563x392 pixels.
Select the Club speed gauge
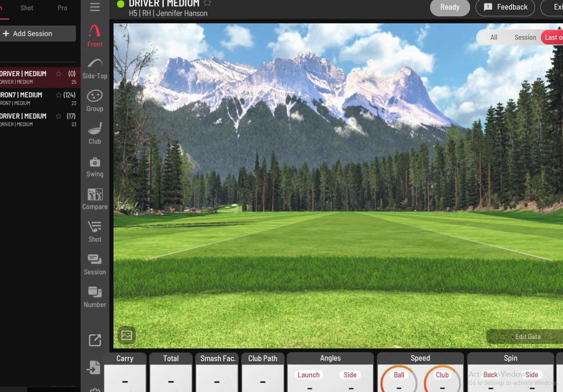click(442, 379)
